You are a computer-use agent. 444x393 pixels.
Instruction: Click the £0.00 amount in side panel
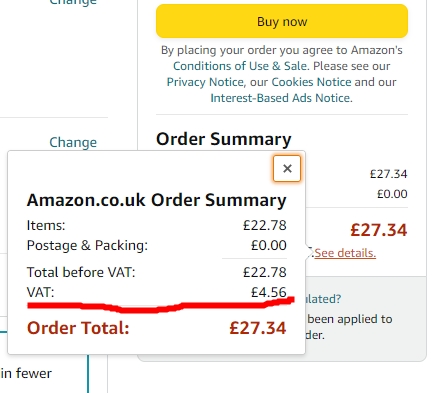tap(392, 194)
